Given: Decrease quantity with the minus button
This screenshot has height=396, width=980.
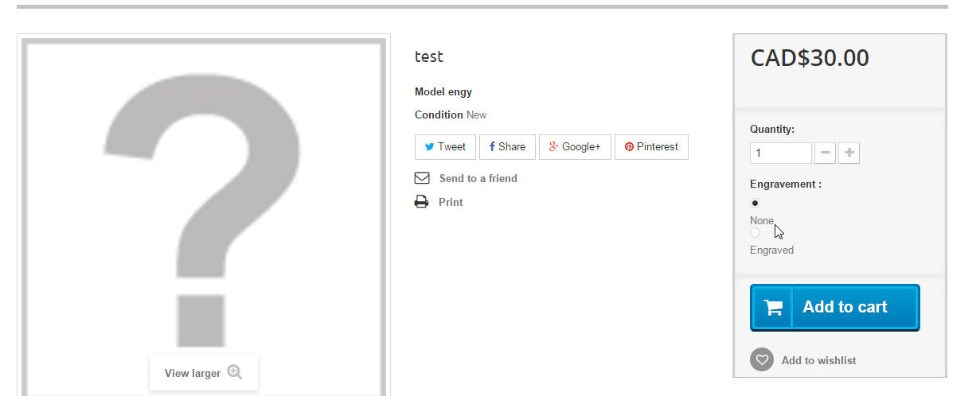Looking at the screenshot, I should (x=826, y=153).
